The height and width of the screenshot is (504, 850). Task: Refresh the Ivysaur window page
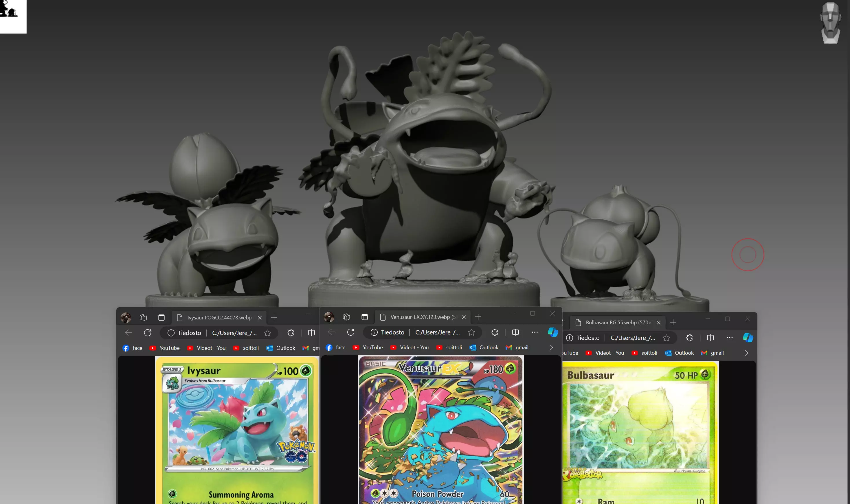147,333
